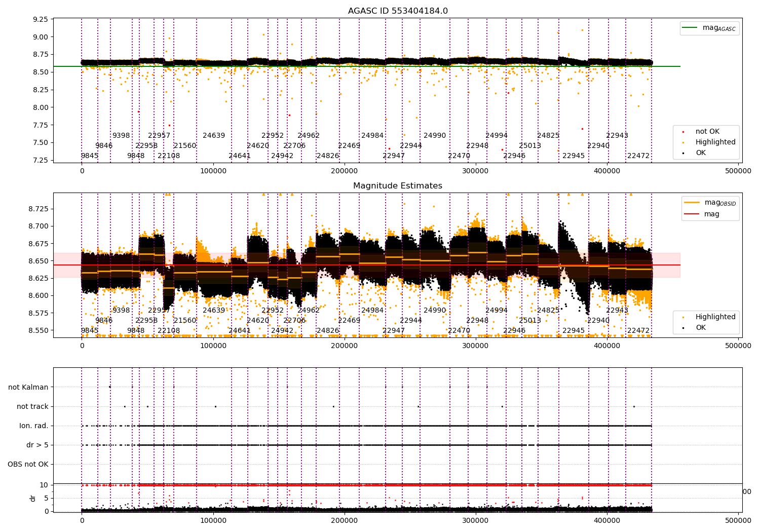760x532 pixels.
Task: Click the 'Ion. rad.' axis label
Action: 34,426
